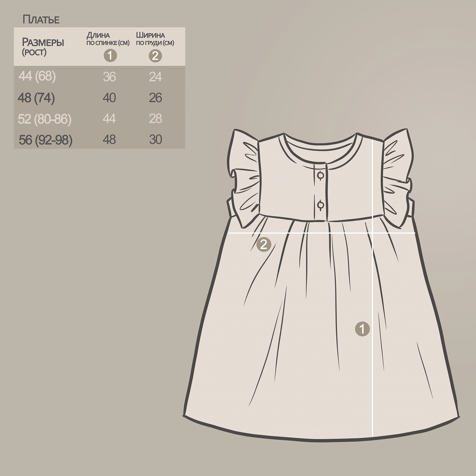
Task: Select the "Ширина по груди (см)" header
Action: click(155, 38)
